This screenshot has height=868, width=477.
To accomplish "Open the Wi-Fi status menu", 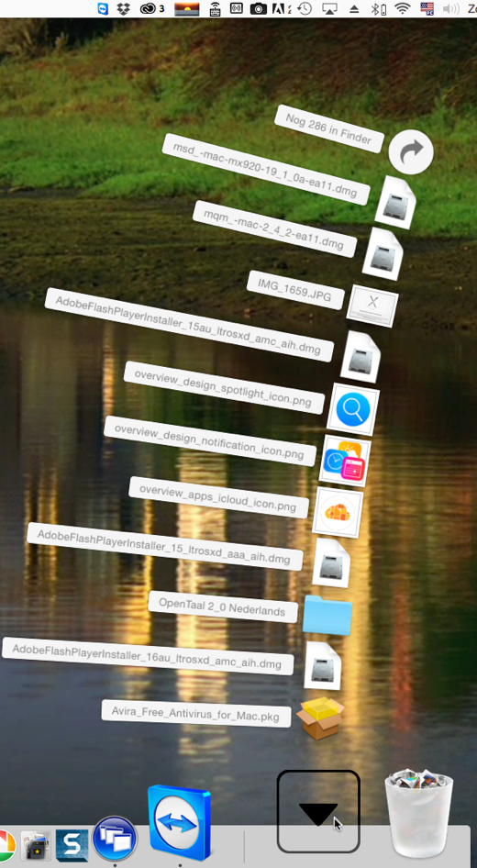I will 404,8.
